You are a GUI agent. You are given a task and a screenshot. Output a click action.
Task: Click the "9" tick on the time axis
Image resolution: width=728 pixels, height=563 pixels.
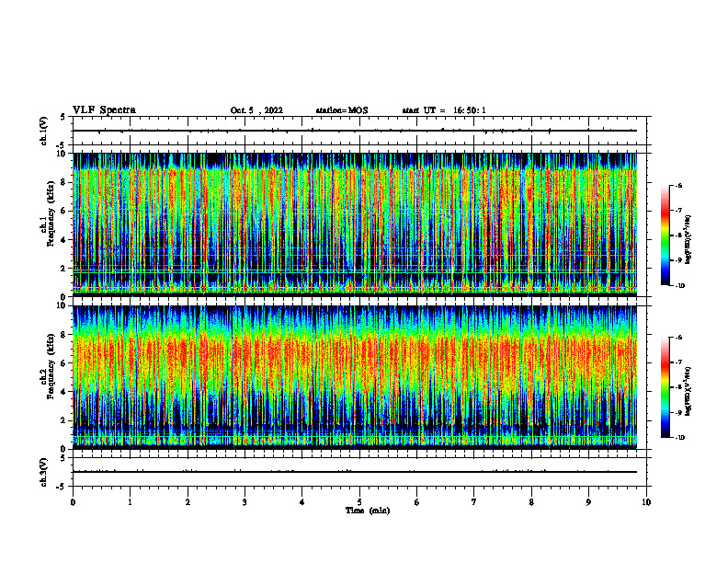coord(588,502)
